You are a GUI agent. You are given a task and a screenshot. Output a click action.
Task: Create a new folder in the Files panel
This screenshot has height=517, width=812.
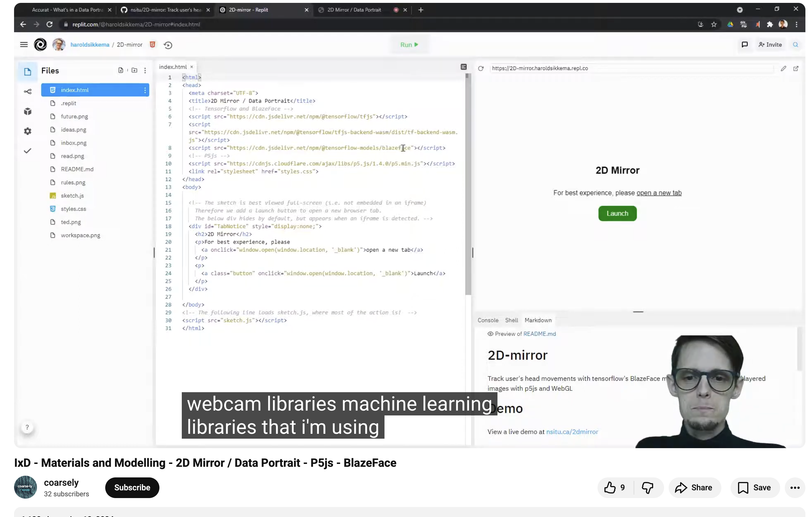(134, 70)
